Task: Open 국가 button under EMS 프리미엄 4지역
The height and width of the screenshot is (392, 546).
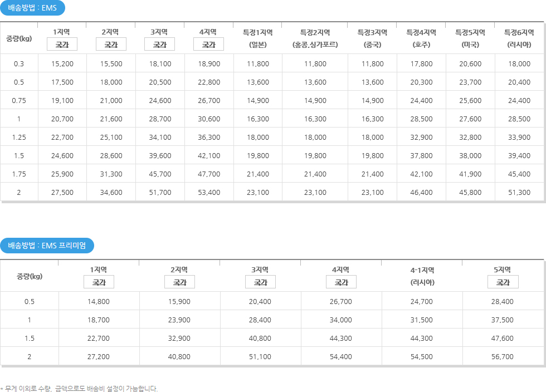Action: pyautogui.click(x=341, y=282)
